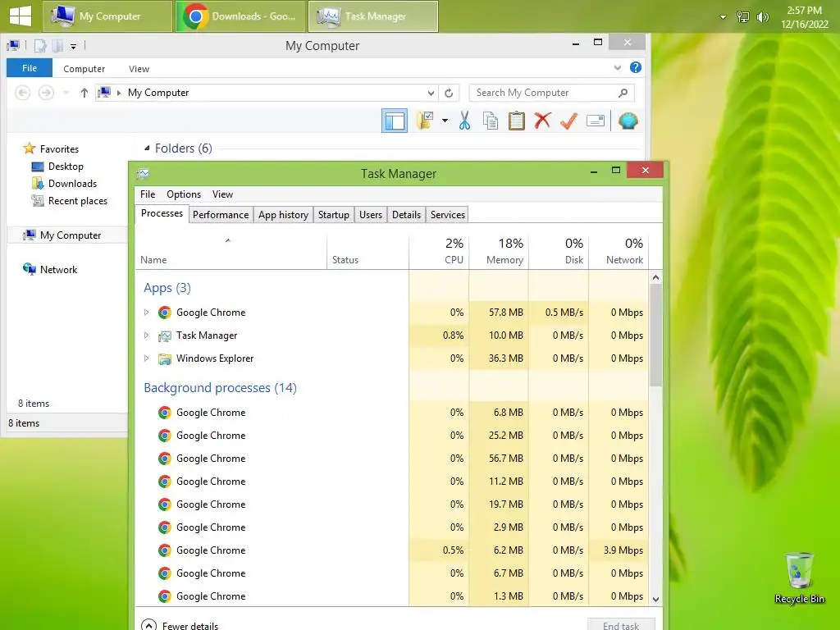Sort by CPU column header
840x630 pixels.
pyautogui.click(x=440, y=252)
